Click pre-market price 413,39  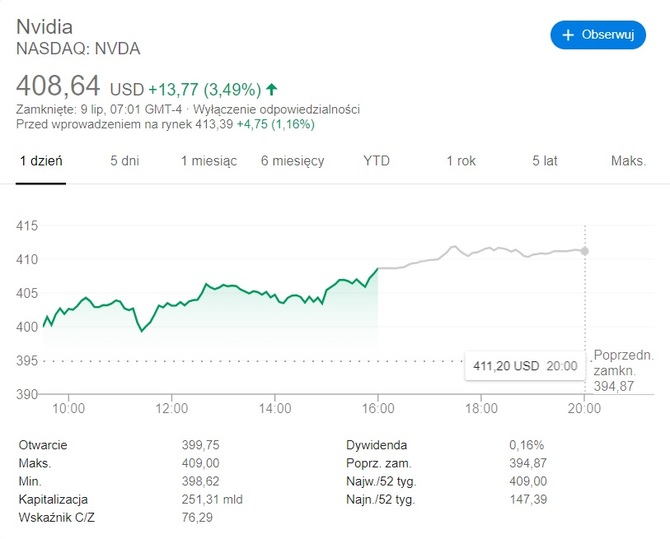(214, 124)
